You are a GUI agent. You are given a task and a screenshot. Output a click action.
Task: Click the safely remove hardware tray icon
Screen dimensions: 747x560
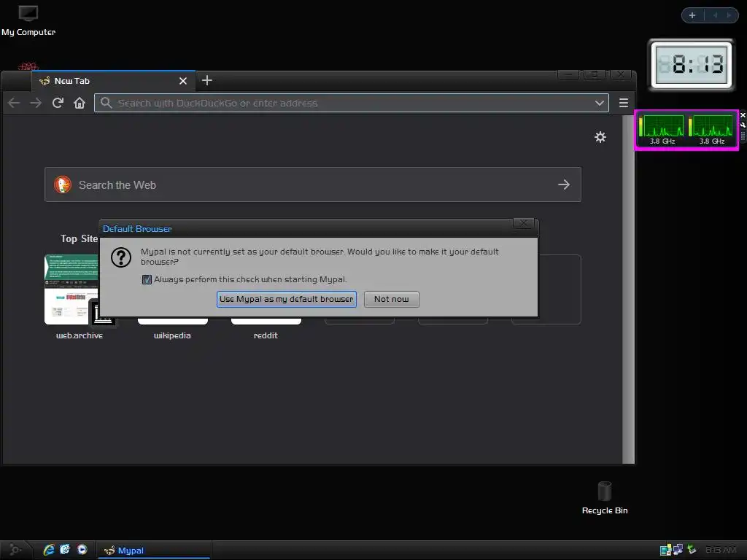pyautogui.click(x=692, y=550)
